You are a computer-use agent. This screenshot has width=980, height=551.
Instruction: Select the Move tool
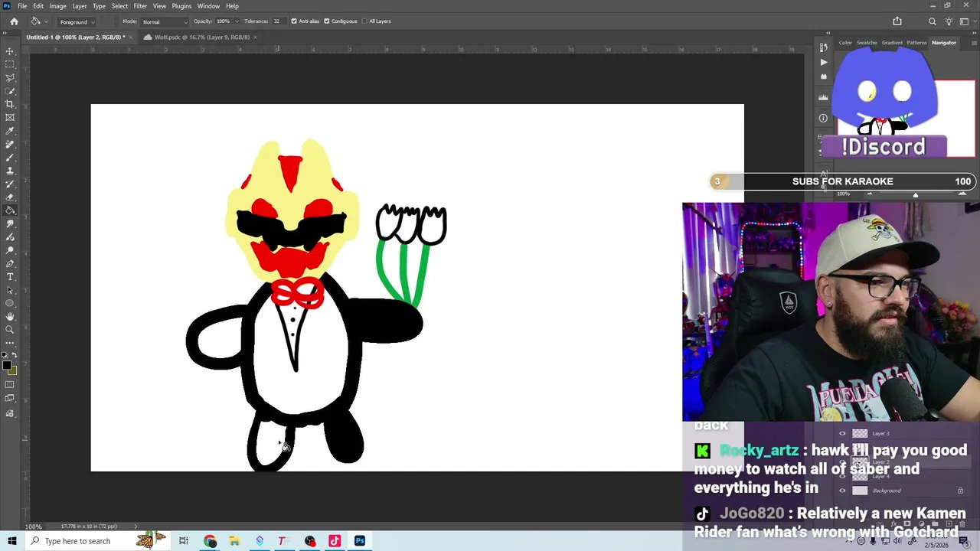point(10,51)
